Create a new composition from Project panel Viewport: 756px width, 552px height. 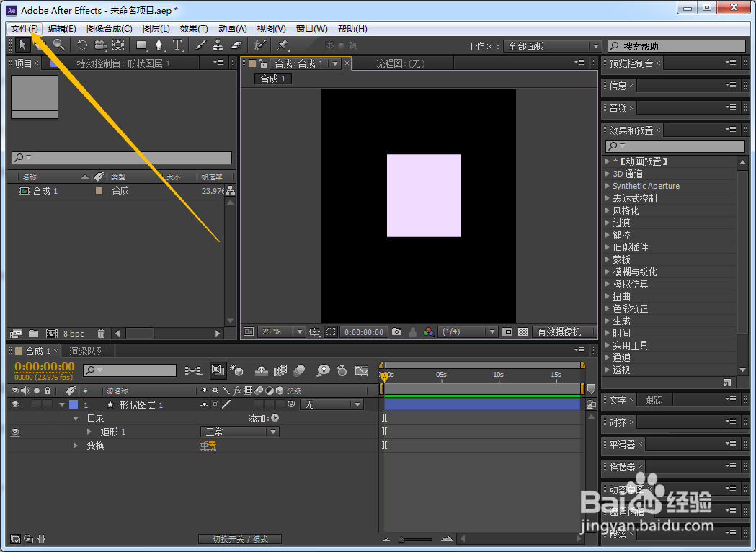pyautogui.click(x=52, y=333)
